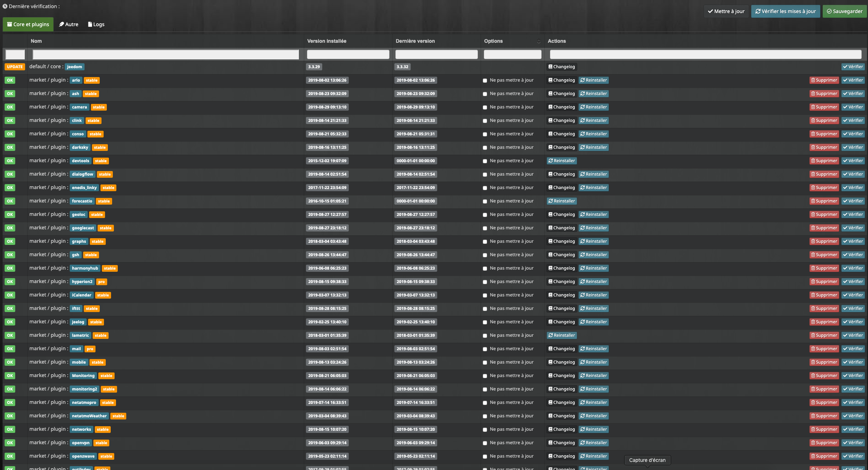Viewport: 868px width, 470px height.
Task: Click the darksky plugin name label
Action: (80, 147)
